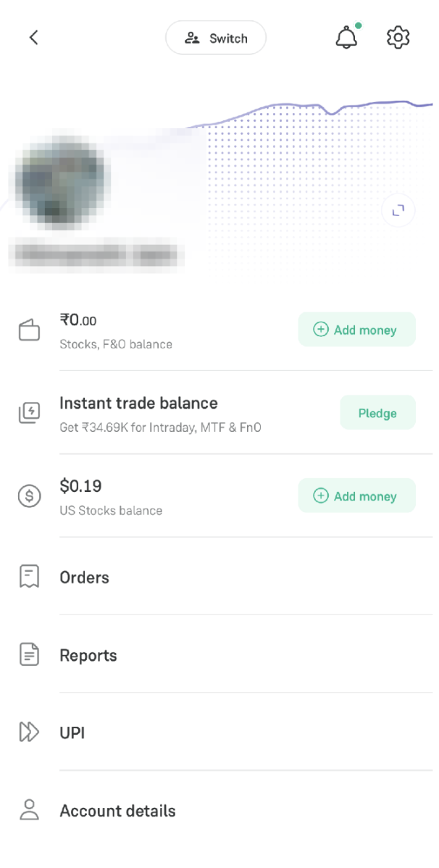This screenshot has width=439, height=868.
Task: Click the Pledge button
Action: click(377, 413)
